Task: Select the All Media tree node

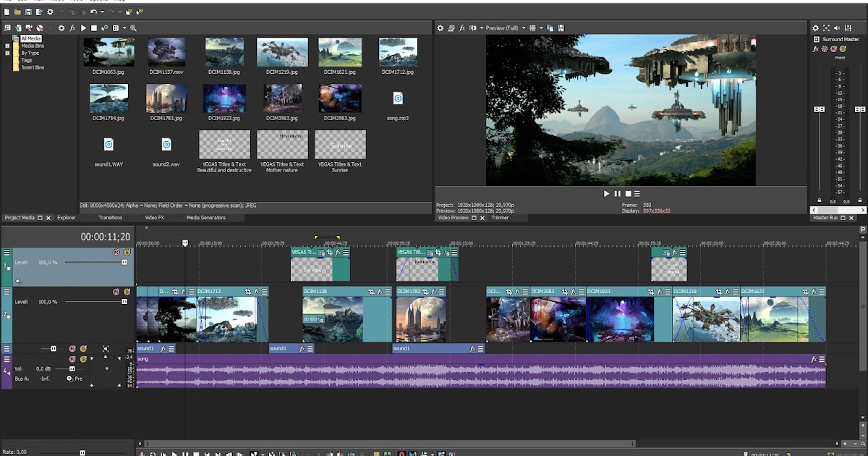Action: (30, 38)
